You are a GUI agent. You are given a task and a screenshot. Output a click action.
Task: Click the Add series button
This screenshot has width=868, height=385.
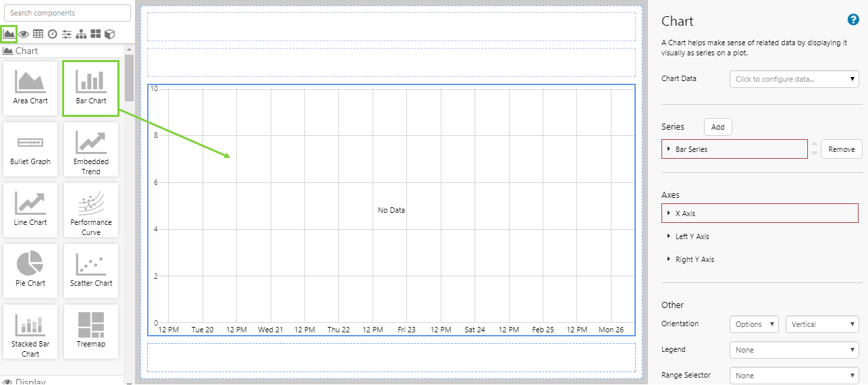point(717,127)
